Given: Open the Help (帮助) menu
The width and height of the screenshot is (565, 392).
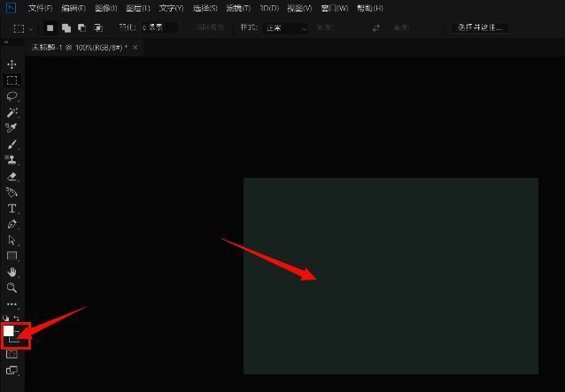Looking at the screenshot, I should click(x=370, y=8).
